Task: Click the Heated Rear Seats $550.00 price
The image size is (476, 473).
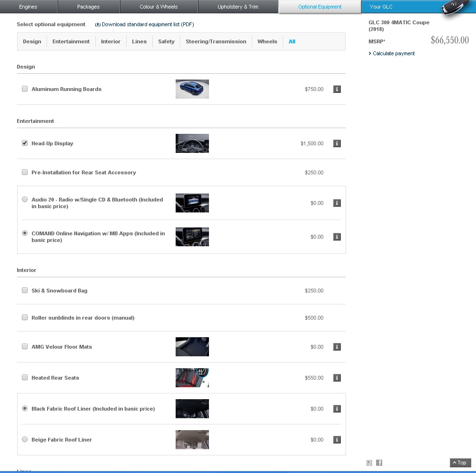Action: click(x=314, y=378)
